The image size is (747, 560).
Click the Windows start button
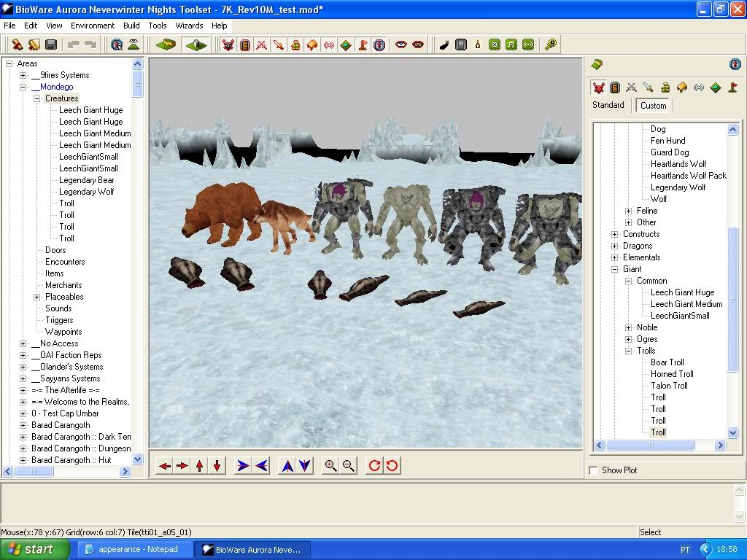29,549
